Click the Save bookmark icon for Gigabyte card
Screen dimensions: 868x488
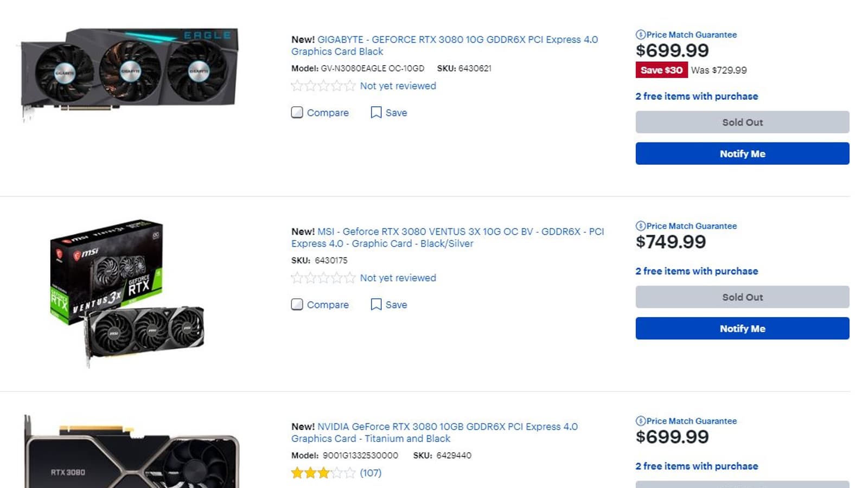[x=376, y=112]
